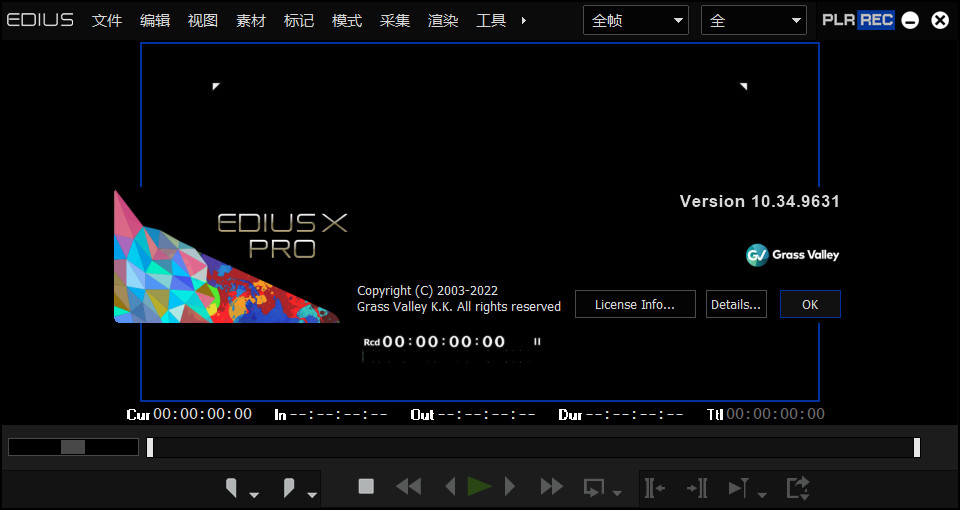Switch to REC recorder mode
The width and height of the screenshot is (960, 510).
click(876, 20)
